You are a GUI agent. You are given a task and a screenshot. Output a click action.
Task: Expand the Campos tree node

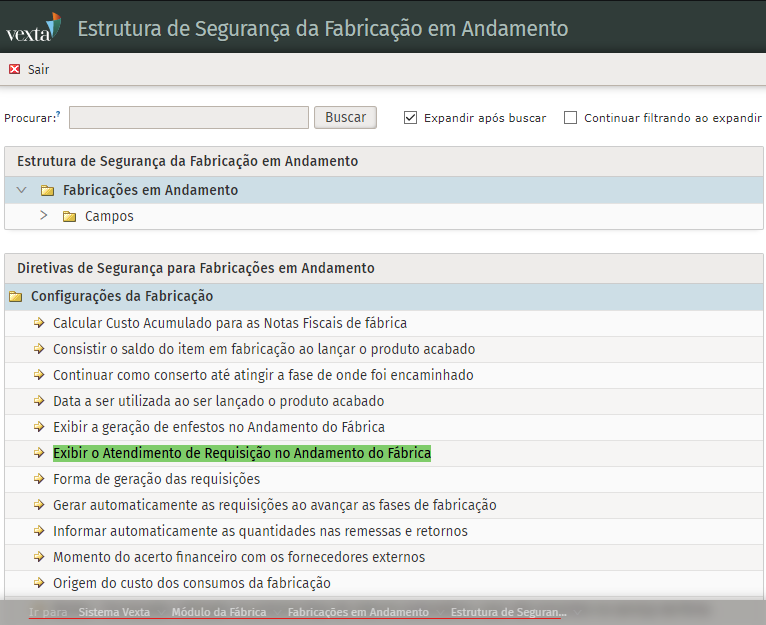click(43, 216)
